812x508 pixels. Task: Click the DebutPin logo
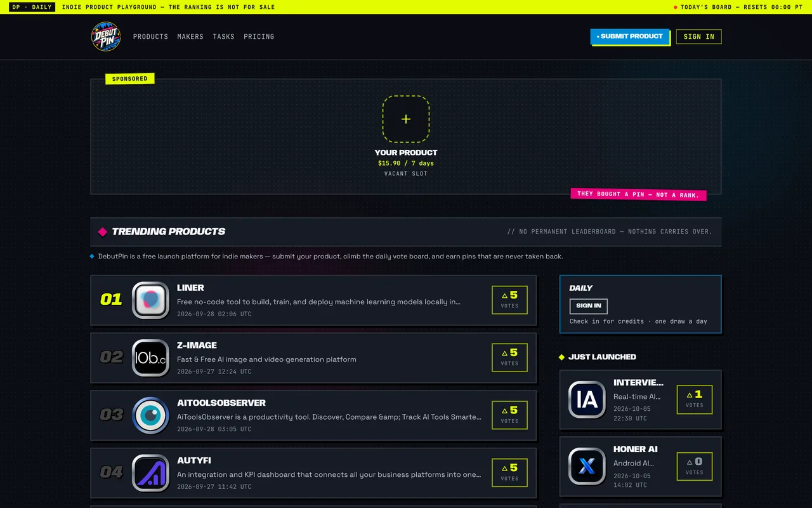click(x=106, y=36)
